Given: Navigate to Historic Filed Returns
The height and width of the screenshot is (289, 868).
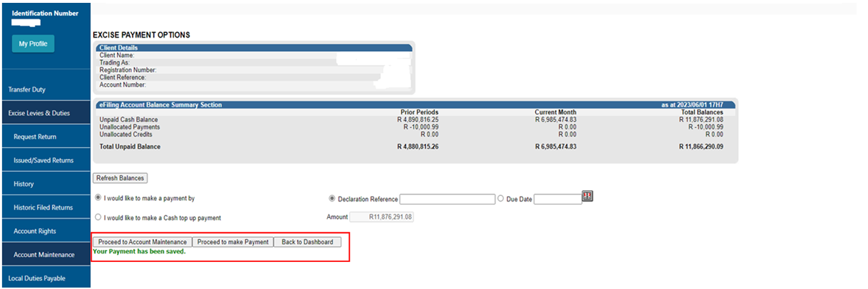Looking at the screenshot, I should 43,207.
